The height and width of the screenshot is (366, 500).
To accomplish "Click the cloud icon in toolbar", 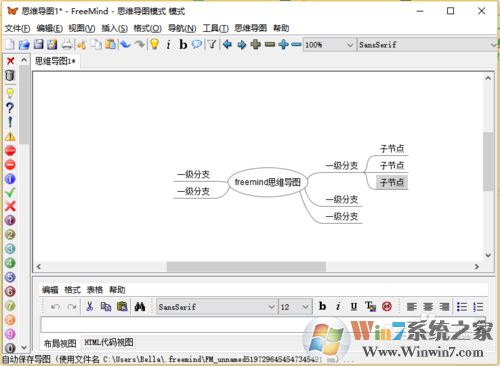I will [x=197, y=44].
